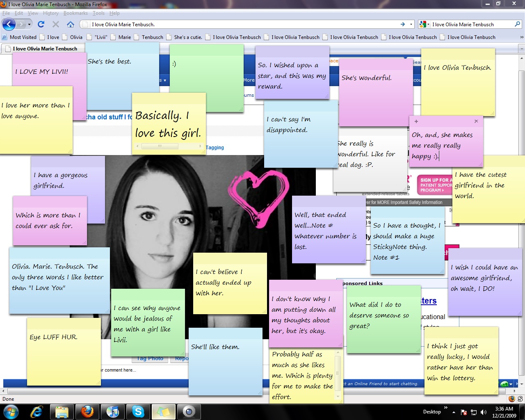Click the pink 'SIGN UP FOR' ad button
Viewport: 525px width, 420px height.
435,185
